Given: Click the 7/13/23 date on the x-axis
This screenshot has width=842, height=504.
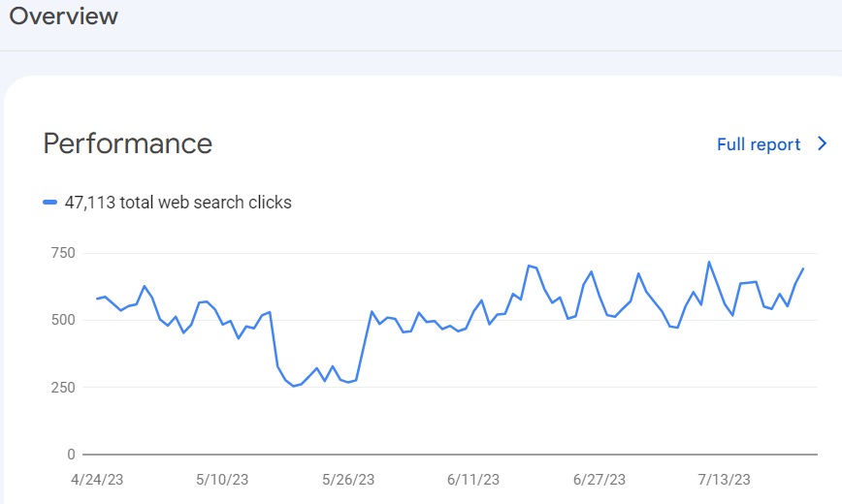Looking at the screenshot, I should point(725,480).
